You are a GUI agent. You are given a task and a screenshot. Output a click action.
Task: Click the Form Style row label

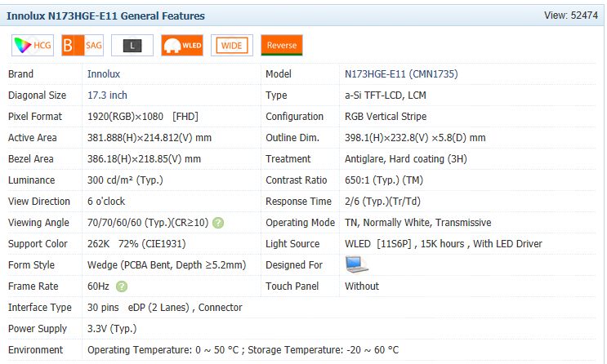click(x=31, y=265)
